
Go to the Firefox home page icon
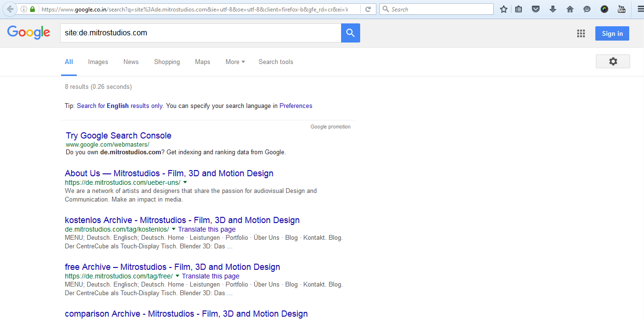[570, 9]
